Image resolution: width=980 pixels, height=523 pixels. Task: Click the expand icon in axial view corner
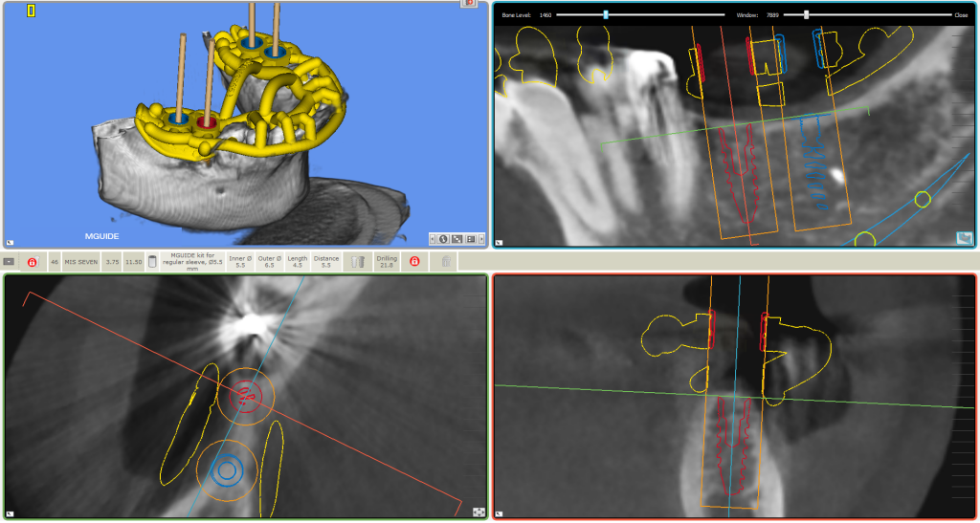tap(478, 512)
